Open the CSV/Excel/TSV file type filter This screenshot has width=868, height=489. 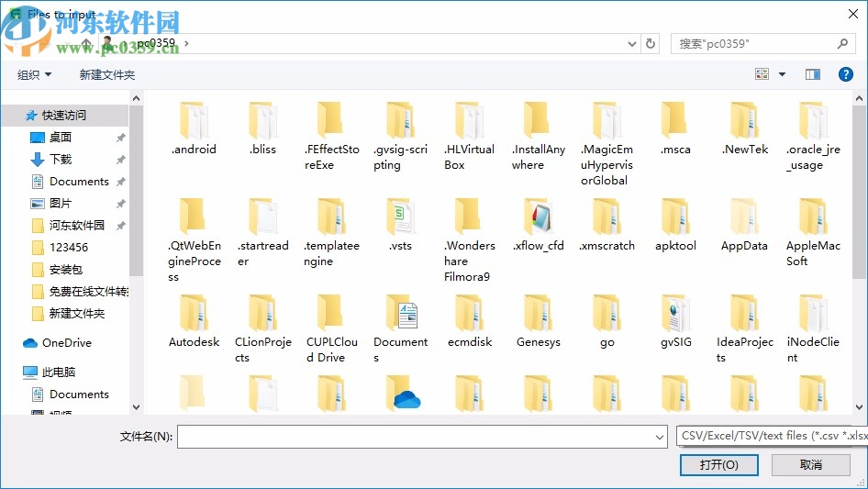coord(772,436)
